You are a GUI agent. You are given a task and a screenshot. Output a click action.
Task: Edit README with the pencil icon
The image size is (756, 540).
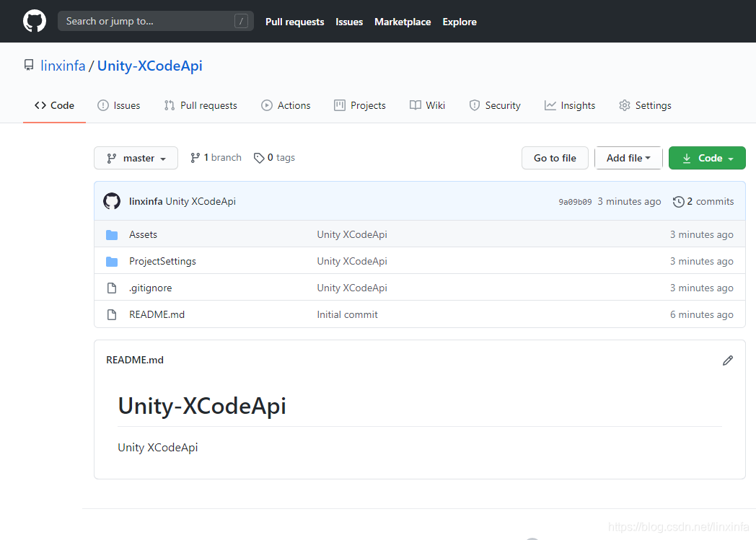[728, 360]
